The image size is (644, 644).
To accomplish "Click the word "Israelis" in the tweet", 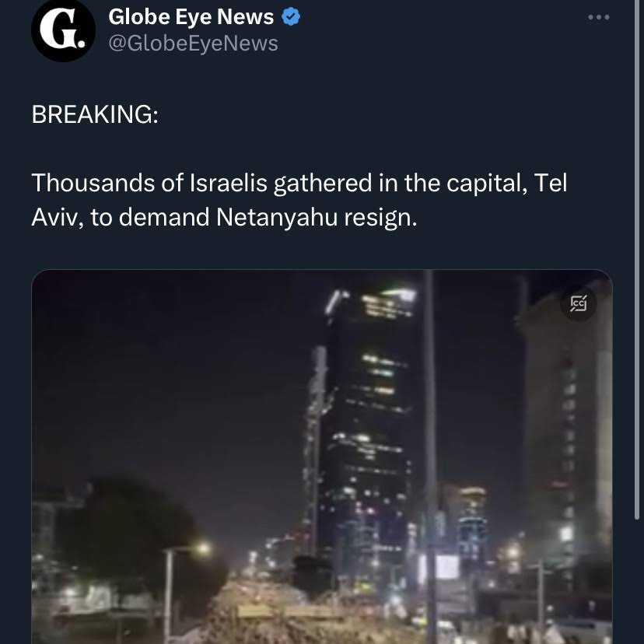I will point(229,183).
